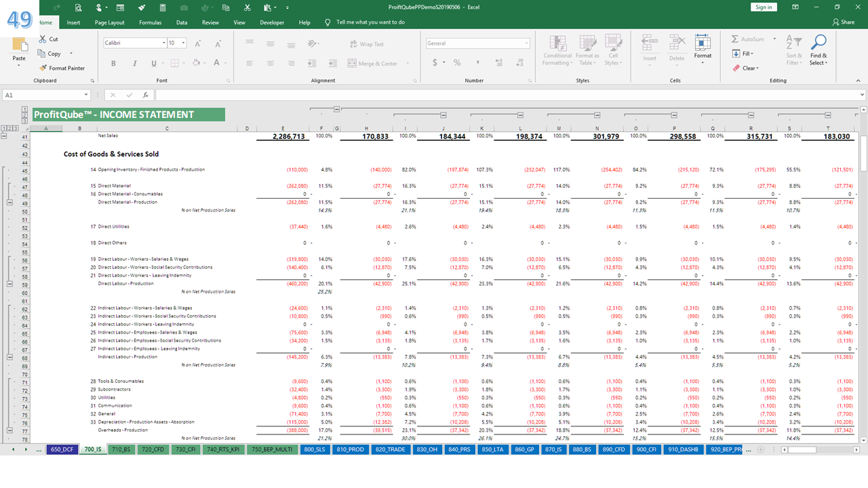
Task: Select column E header
Action: [x=283, y=128]
